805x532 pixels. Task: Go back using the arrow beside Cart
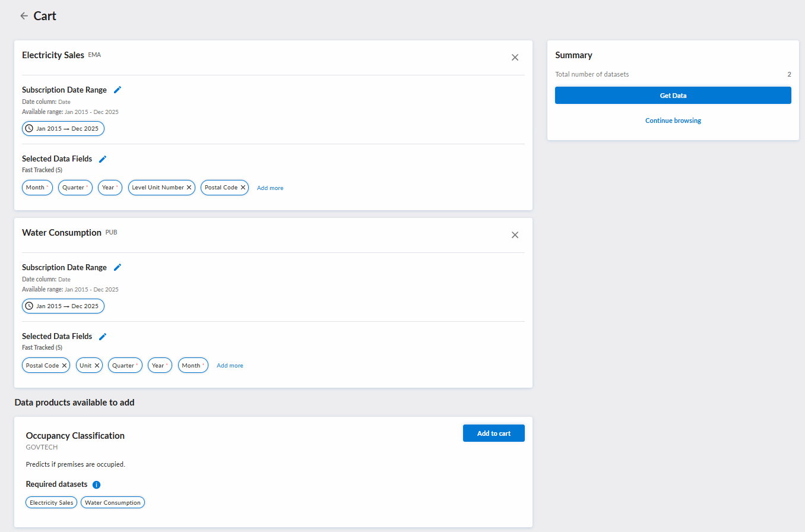(24, 16)
